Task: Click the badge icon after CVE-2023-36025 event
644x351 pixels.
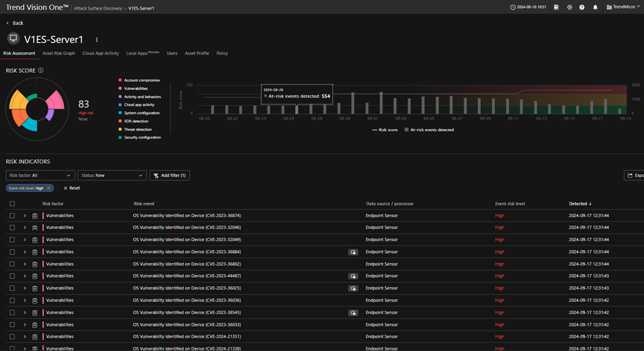Action: 353,288
